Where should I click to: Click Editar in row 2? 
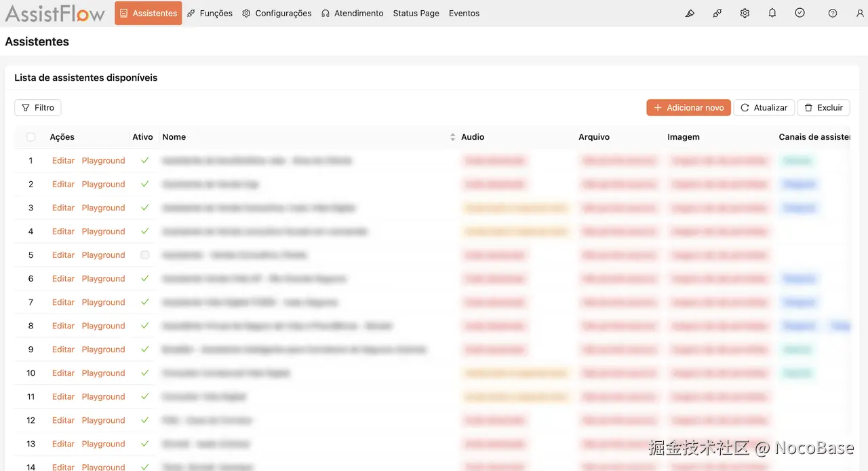pyautogui.click(x=63, y=184)
